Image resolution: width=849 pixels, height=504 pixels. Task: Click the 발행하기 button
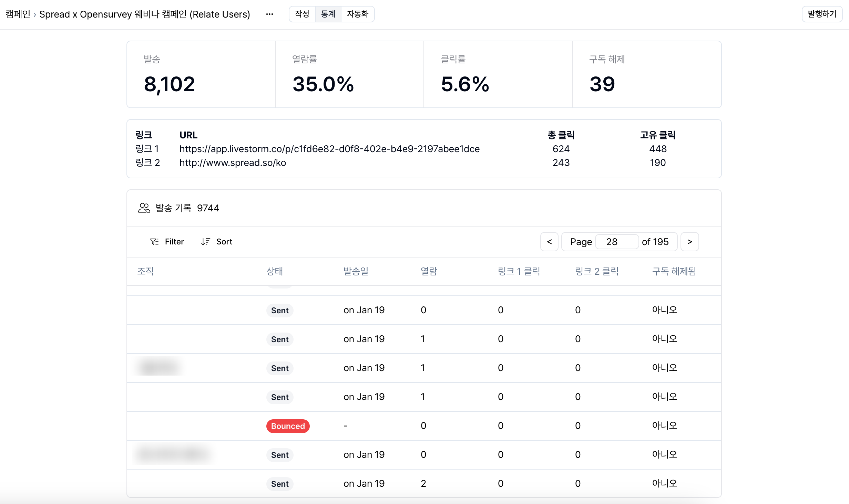tap(821, 14)
